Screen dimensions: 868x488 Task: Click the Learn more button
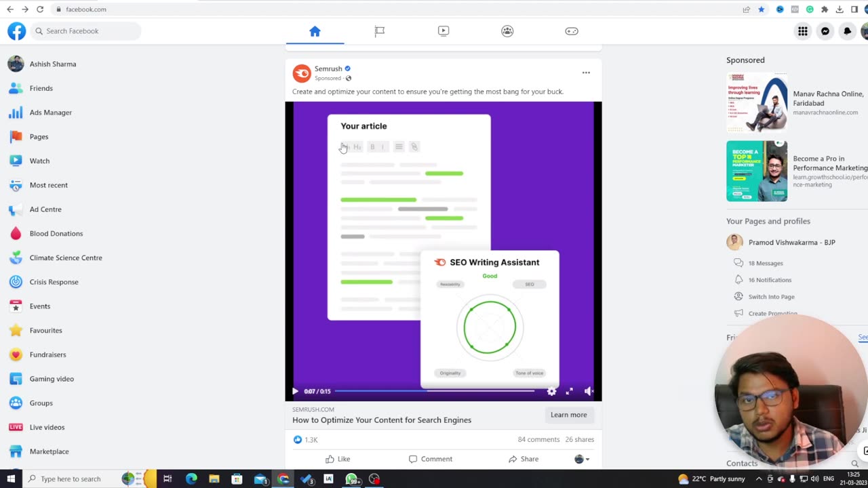pos(568,415)
